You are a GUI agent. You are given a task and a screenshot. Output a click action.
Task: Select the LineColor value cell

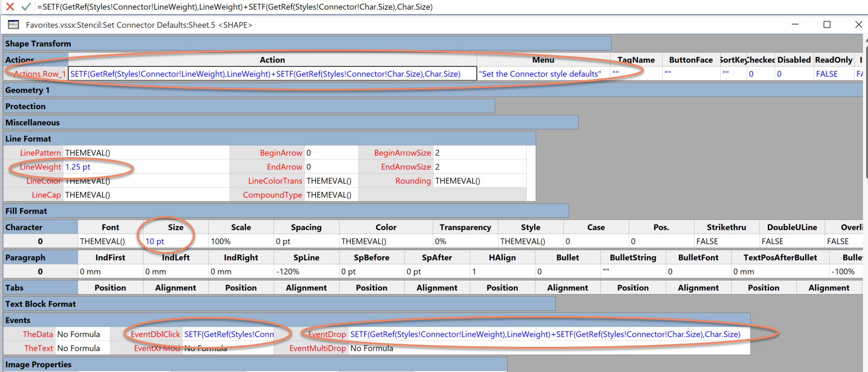[146, 181]
